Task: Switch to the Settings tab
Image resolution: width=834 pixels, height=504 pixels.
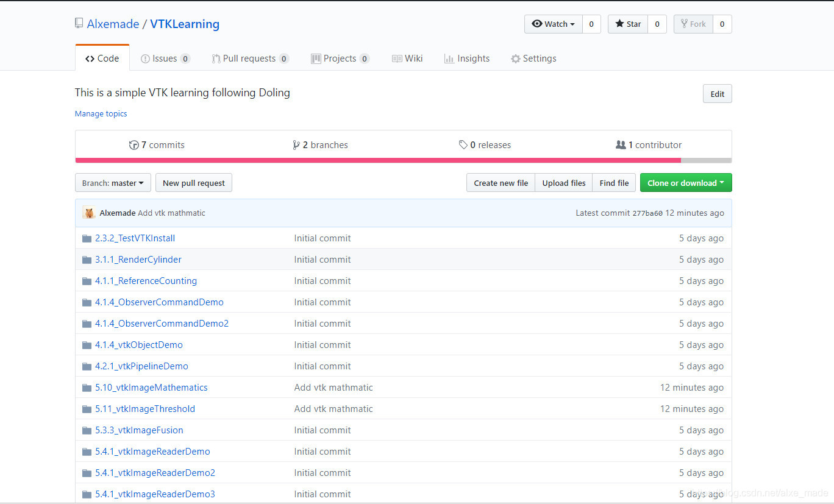Action: [533, 59]
